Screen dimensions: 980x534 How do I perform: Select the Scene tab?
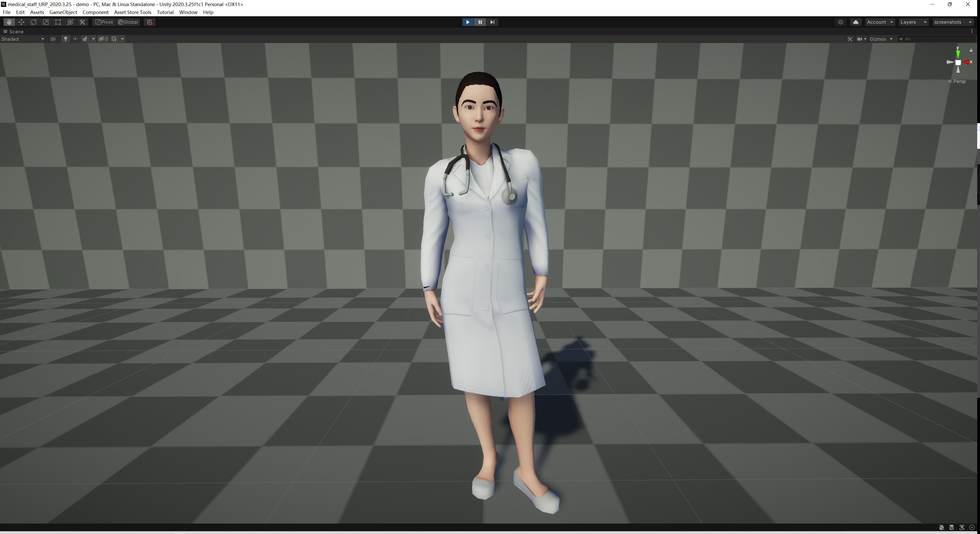click(14, 32)
